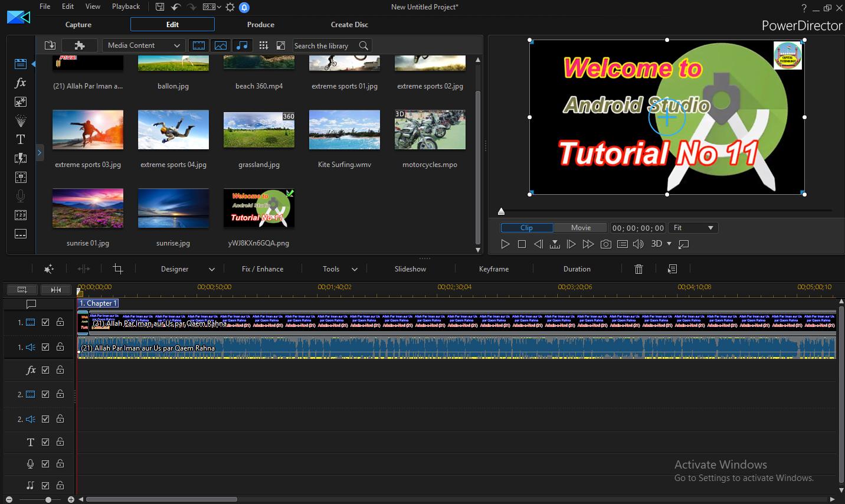
Task: Open the Particle Room icon
Action: 21,120
